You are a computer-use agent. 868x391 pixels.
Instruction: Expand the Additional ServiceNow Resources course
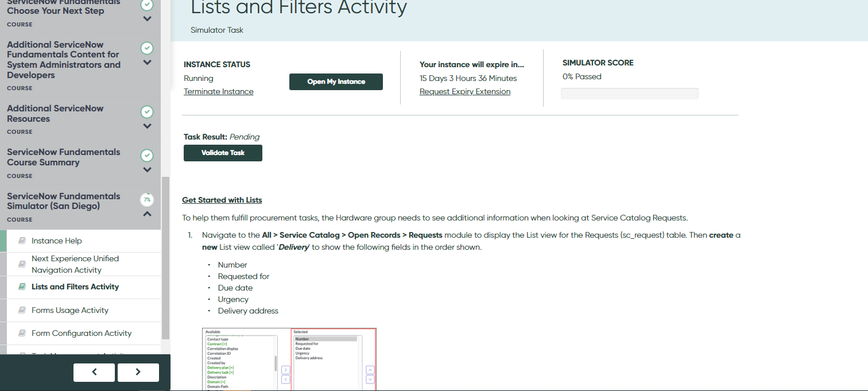147,126
